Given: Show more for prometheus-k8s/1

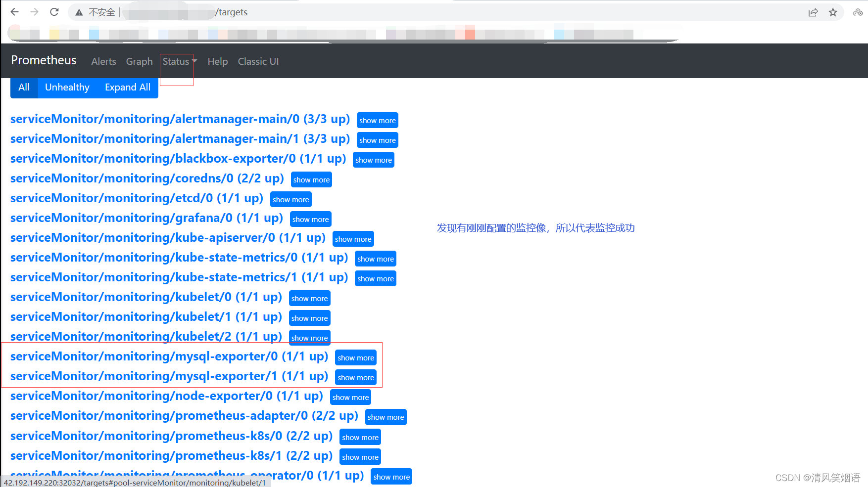Looking at the screenshot, I should [360, 457].
